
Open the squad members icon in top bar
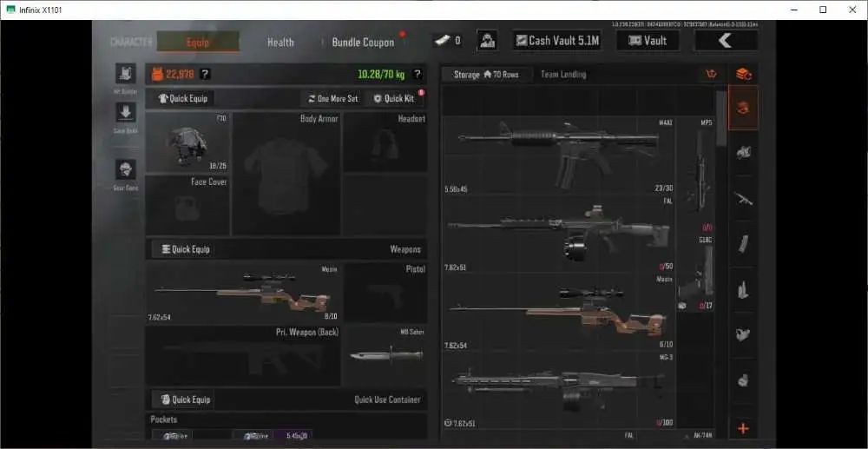coord(487,41)
